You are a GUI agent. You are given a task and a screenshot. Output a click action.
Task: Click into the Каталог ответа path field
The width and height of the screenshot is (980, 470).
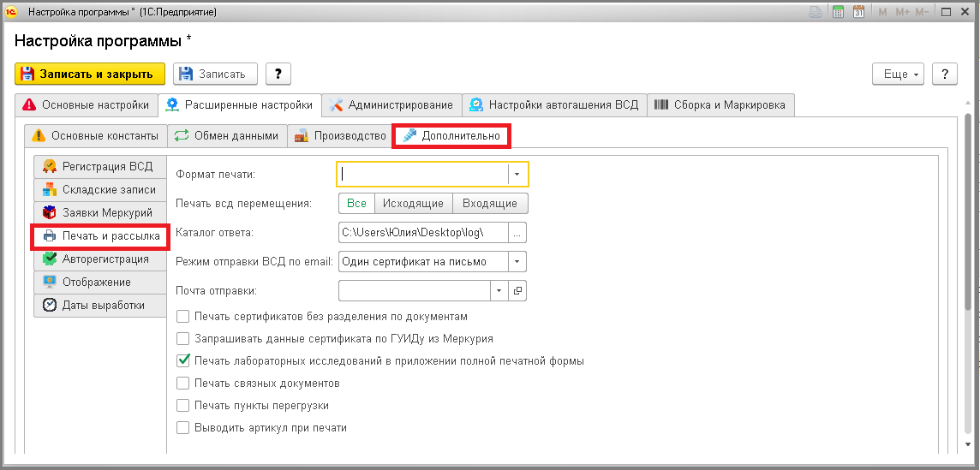pyautogui.click(x=423, y=233)
